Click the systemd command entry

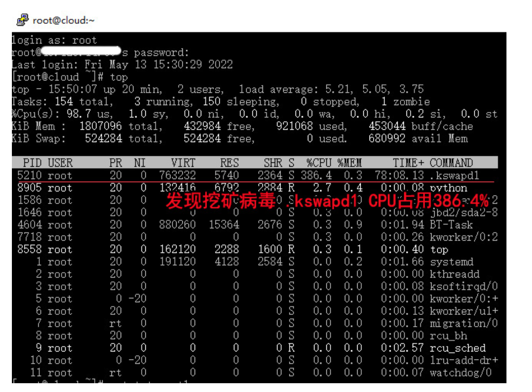pyautogui.click(x=451, y=262)
